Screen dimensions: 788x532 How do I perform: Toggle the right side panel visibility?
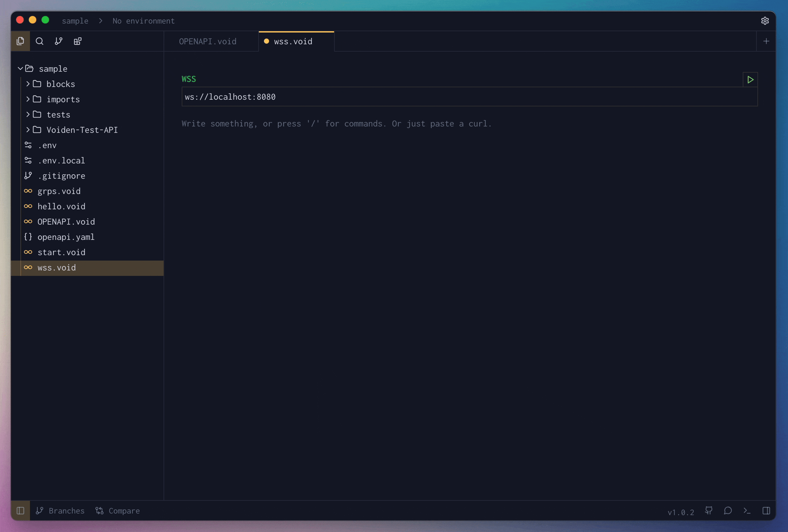[766, 511]
